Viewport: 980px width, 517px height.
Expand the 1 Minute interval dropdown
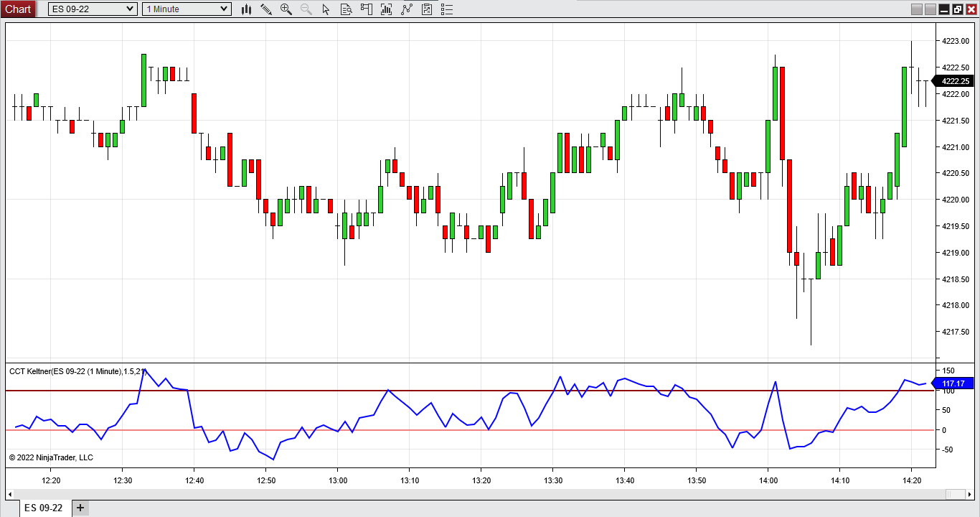click(224, 9)
